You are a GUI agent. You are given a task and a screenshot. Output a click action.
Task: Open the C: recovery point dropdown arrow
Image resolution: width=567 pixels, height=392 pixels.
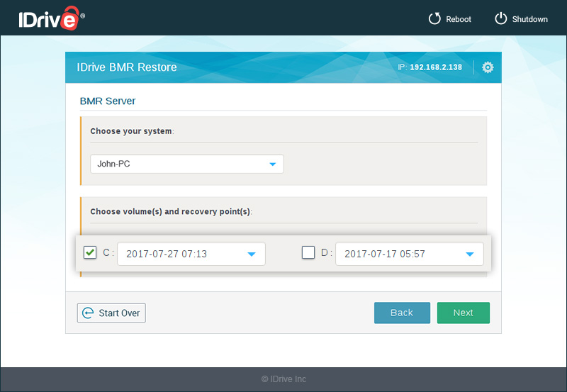[252, 254]
